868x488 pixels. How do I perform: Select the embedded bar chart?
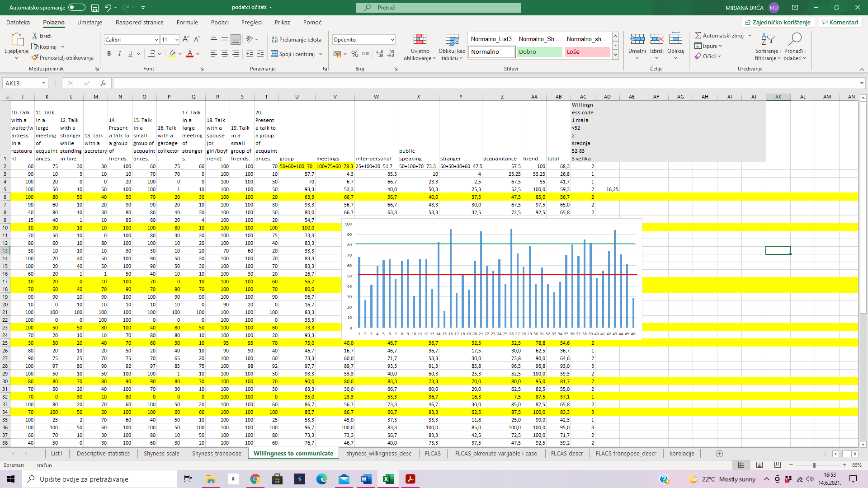[x=491, y=279]
